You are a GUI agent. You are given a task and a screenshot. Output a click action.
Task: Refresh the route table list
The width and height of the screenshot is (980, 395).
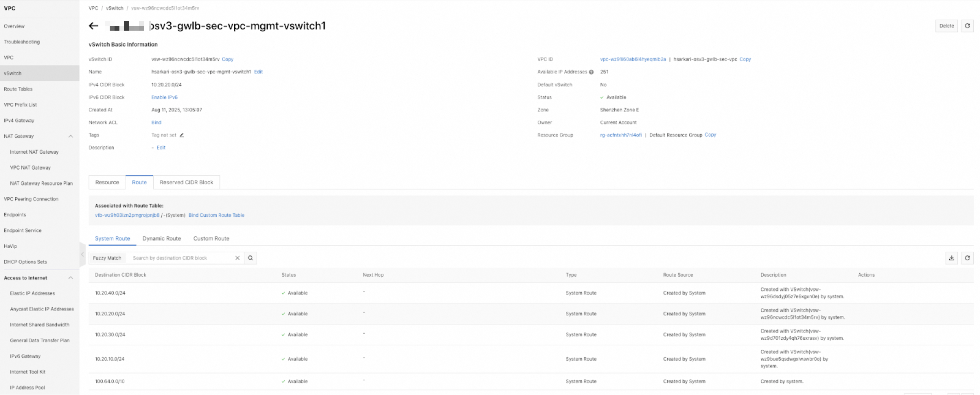click(967, 258)
